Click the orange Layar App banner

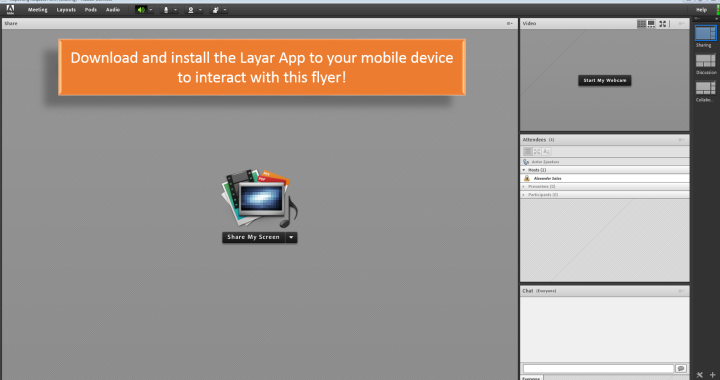click(262, 67)
